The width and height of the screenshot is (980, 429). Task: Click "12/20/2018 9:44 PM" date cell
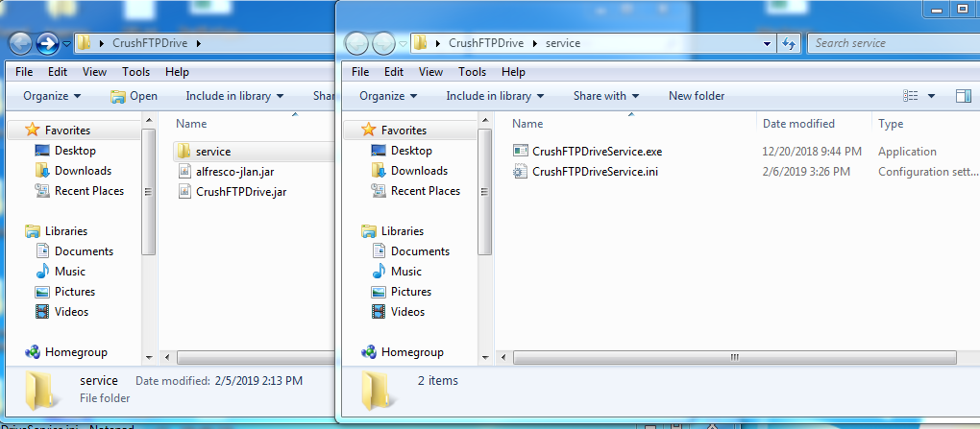click(x=812, y=151)
